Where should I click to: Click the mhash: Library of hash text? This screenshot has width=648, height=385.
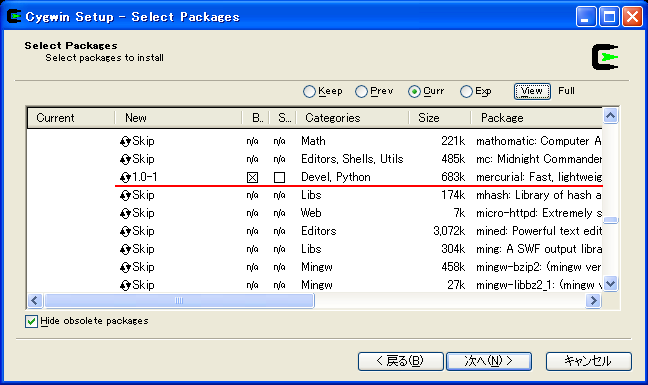point(538,195)
